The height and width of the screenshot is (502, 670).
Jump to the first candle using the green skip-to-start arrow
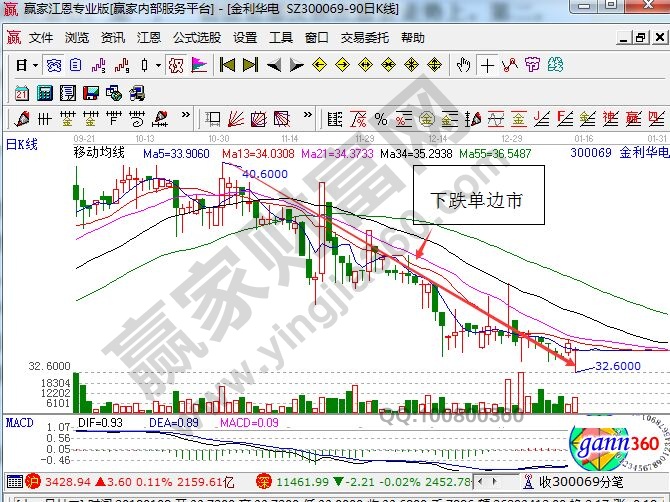pyautogui.click(x=227, y=66)
